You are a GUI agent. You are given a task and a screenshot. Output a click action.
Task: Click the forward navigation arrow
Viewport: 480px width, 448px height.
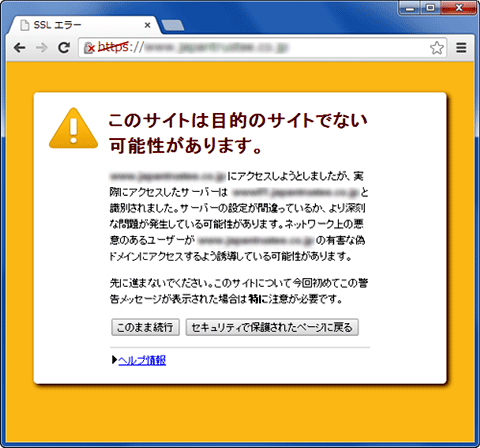[42, 48]
